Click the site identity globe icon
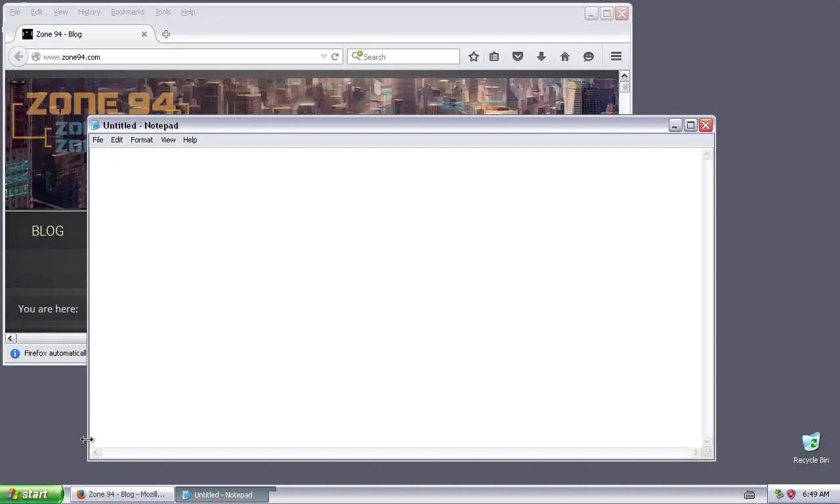The width and height of the screenshot is (840, 504). pyautogui.click(x=36, y=56)
